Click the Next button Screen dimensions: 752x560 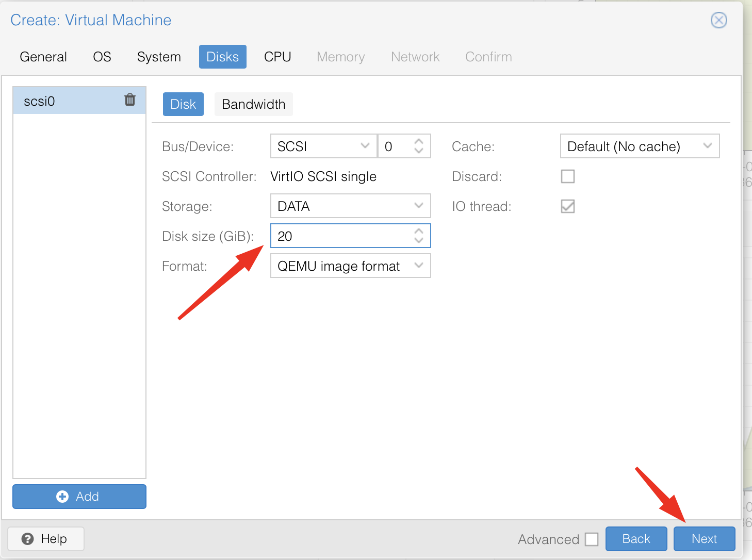coord(704,539)
